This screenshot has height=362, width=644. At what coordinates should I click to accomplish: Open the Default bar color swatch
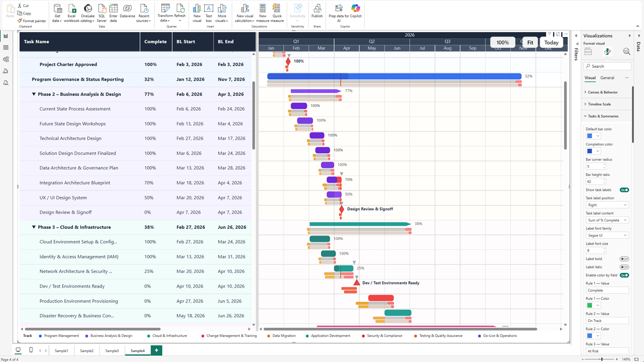point(590,135)
